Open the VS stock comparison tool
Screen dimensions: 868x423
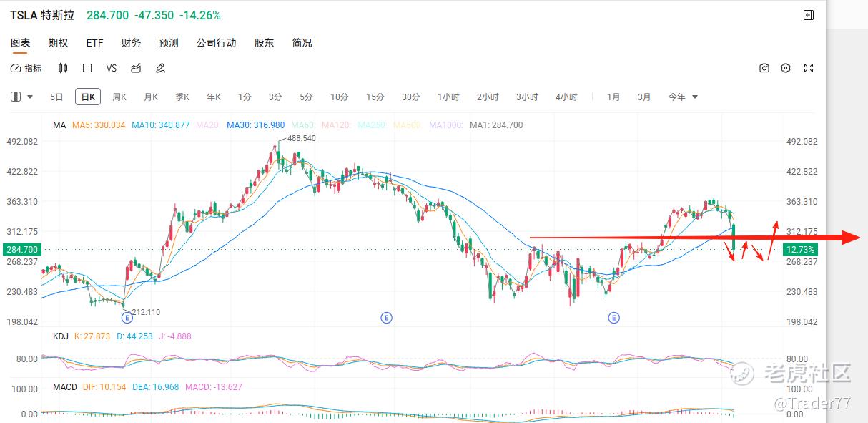click(111, 69)
